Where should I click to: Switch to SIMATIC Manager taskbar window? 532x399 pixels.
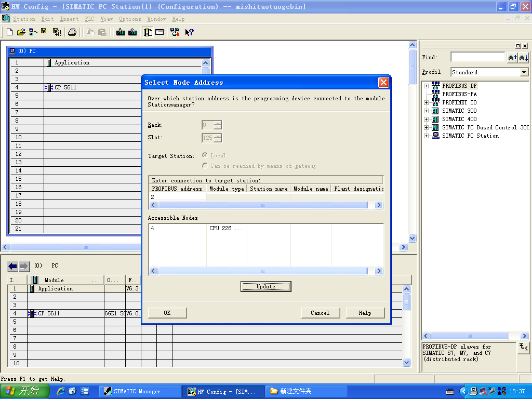coord(139,392)
